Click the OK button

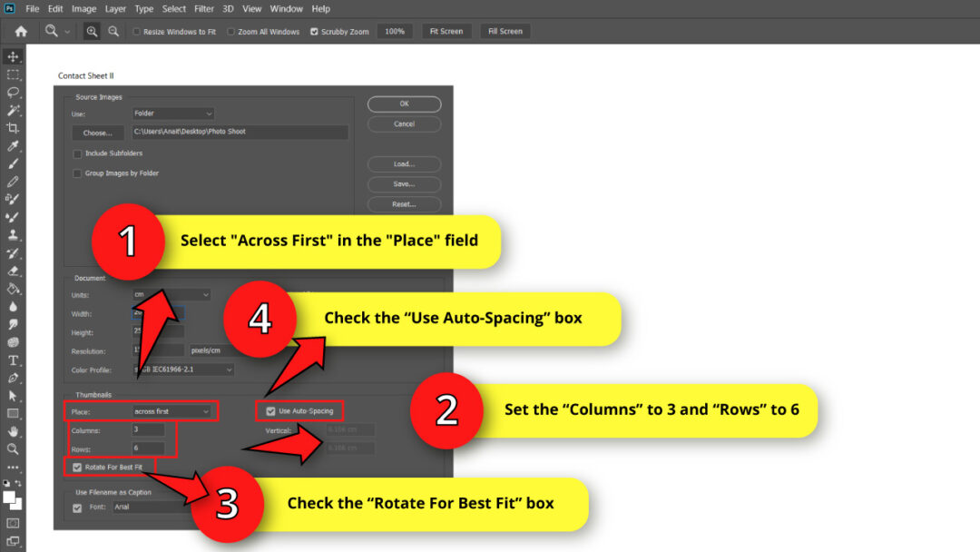point(403,103)
